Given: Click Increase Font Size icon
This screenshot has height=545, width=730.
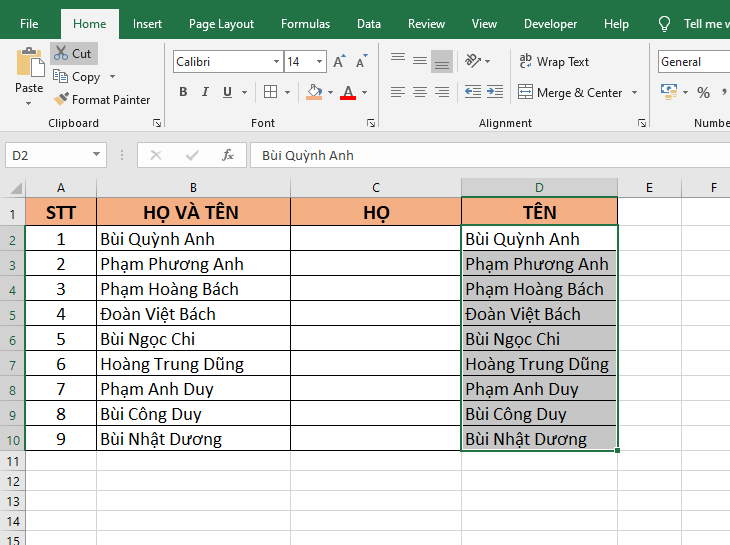Looking at the screenshot, I should 339,62.
